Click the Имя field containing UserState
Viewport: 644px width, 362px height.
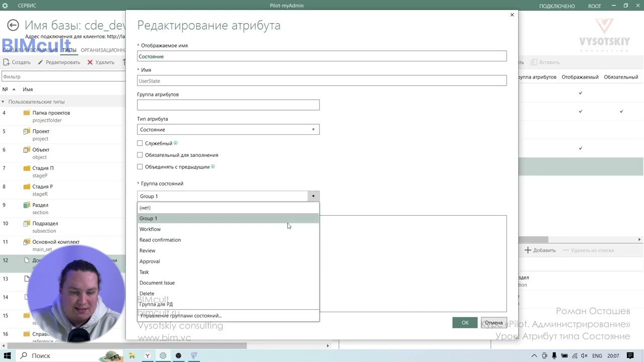pyautogui.click(x=321, y=81)
